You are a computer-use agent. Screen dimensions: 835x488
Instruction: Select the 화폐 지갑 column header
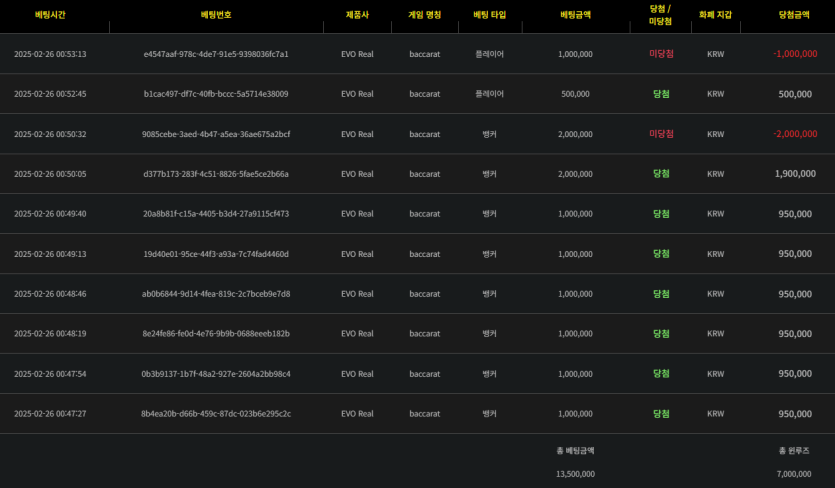(x=715, y=15)
